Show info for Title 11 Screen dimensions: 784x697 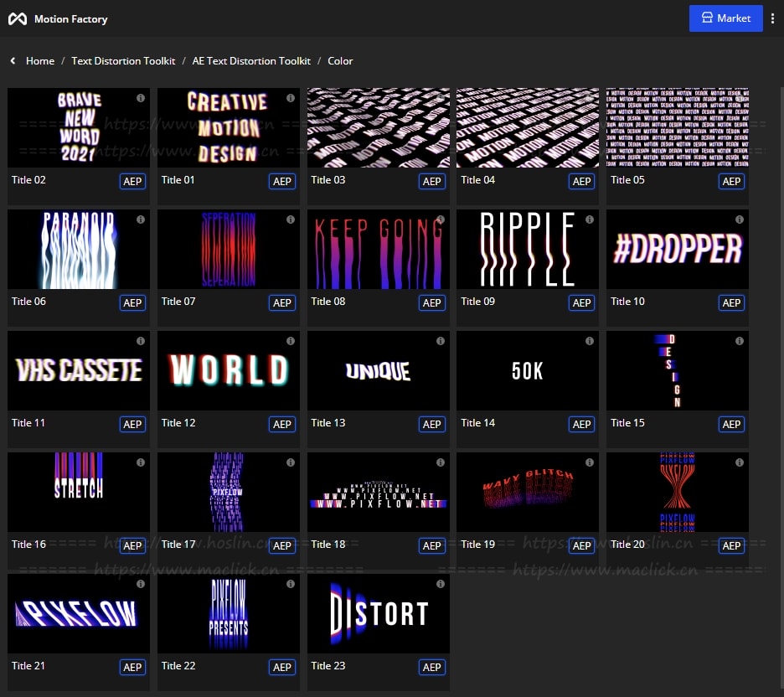tap(141, 341)
